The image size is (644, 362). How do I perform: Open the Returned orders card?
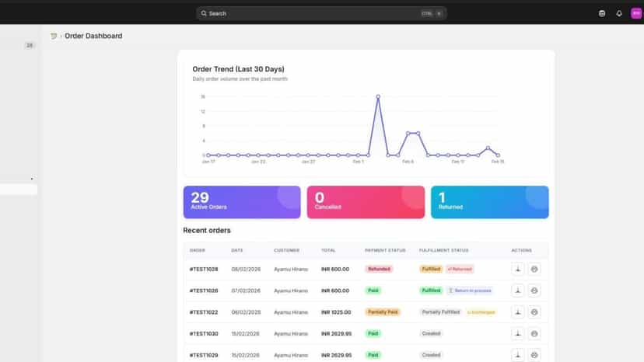[489, 202]
